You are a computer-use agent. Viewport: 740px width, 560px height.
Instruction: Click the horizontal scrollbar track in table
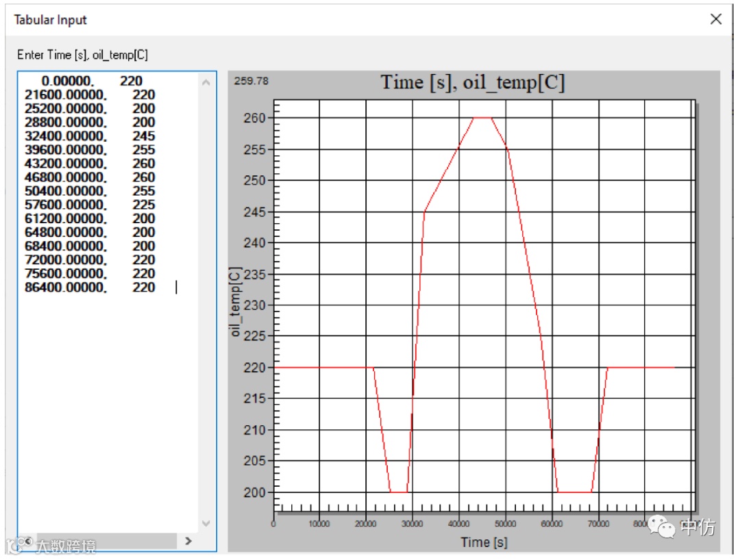pyautogui.click(x=107, y=541)
